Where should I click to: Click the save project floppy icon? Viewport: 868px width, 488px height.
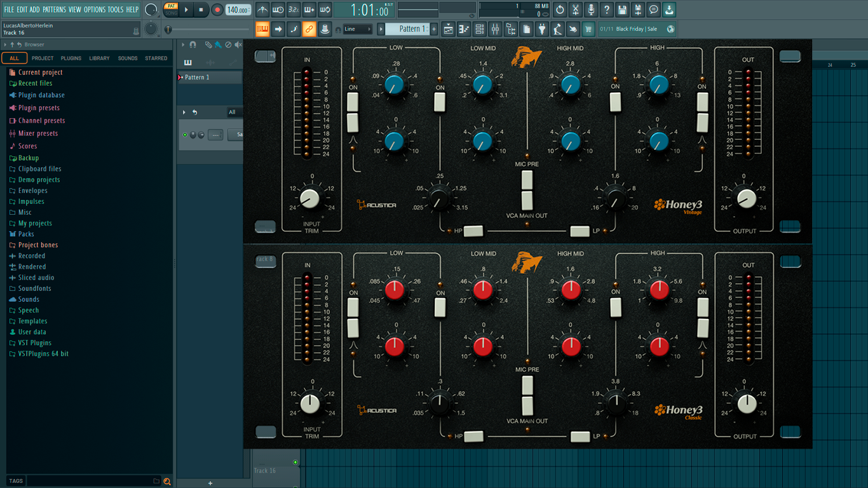622,10
